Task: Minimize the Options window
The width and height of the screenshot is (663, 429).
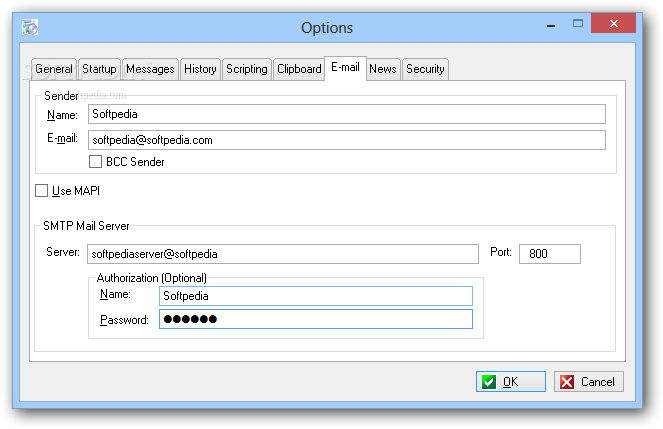Action: (551, 25)
